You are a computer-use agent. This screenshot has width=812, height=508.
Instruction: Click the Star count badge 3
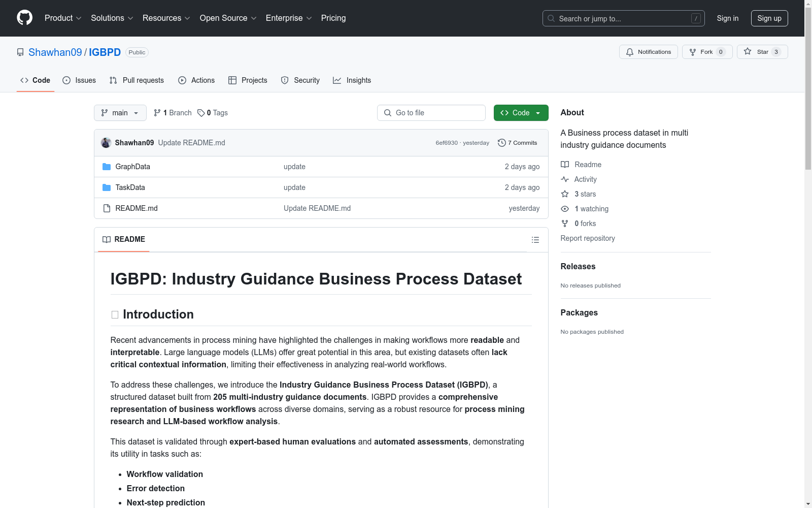point(776,52)
